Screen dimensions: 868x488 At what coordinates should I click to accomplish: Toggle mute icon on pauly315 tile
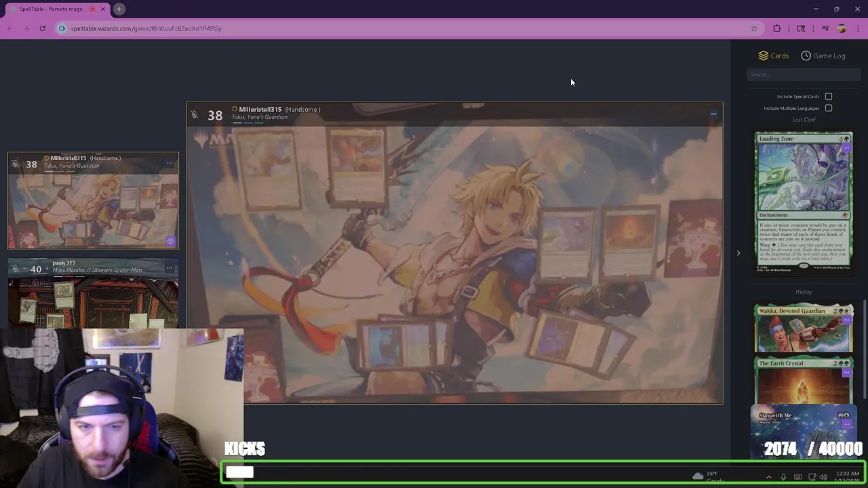click(15, 269)
